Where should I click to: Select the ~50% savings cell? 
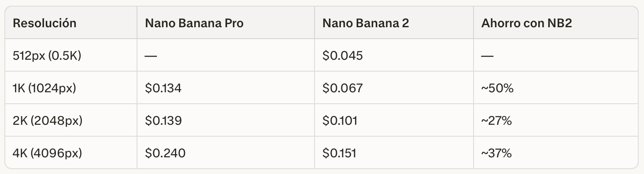497,88
